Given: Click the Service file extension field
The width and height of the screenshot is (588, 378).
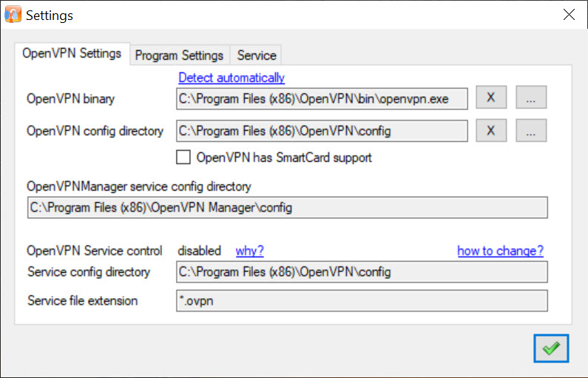Looking at the screenshot, I should 362,300.
